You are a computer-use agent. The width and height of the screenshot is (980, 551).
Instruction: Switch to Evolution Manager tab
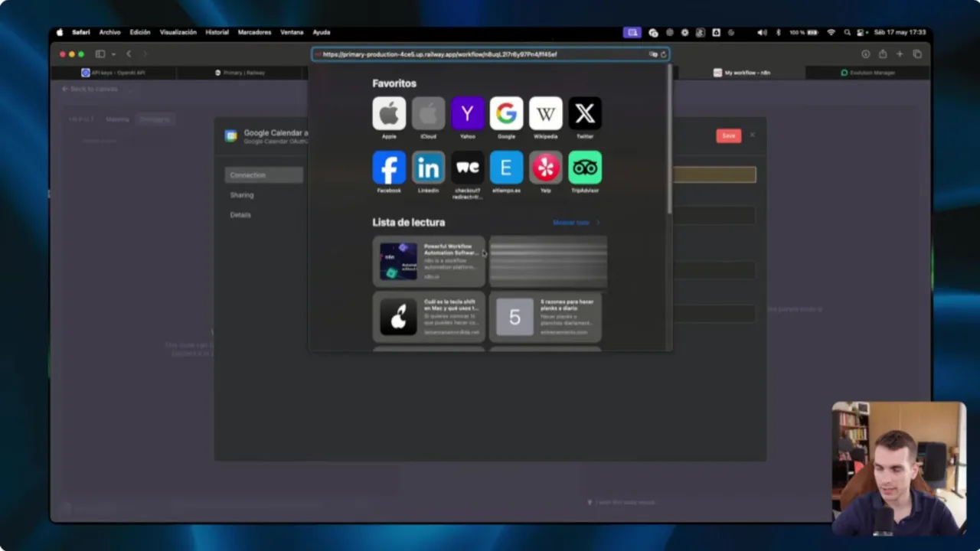(x=867, y=73)
